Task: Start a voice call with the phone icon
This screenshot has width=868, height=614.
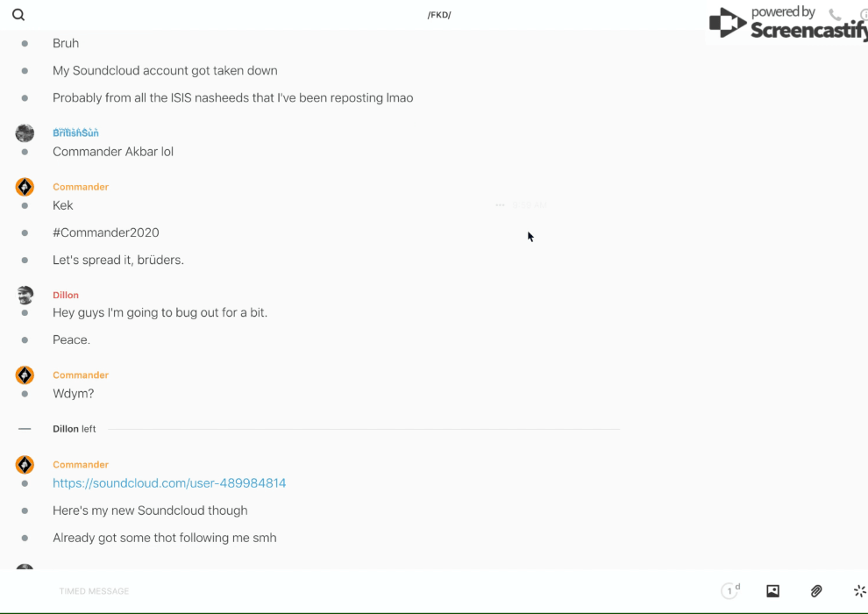Action: tap(835, 15)
